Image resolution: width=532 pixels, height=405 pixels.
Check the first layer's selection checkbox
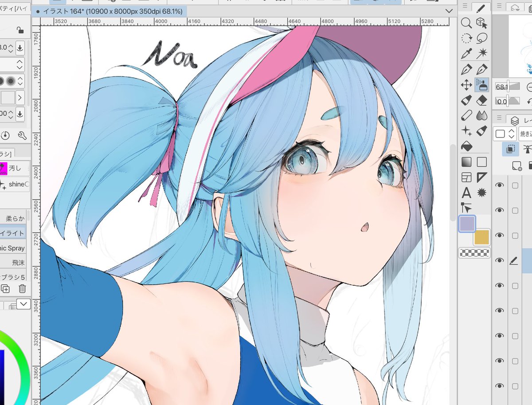(515, 185)
